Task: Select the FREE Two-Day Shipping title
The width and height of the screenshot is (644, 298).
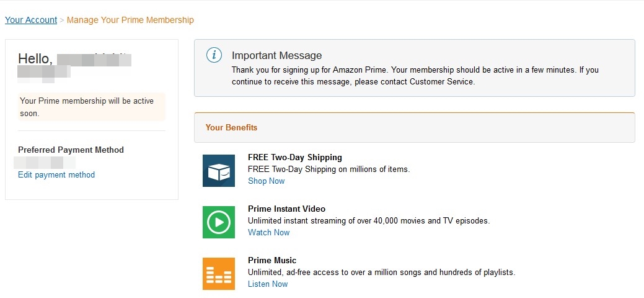Action: (295, 157)
